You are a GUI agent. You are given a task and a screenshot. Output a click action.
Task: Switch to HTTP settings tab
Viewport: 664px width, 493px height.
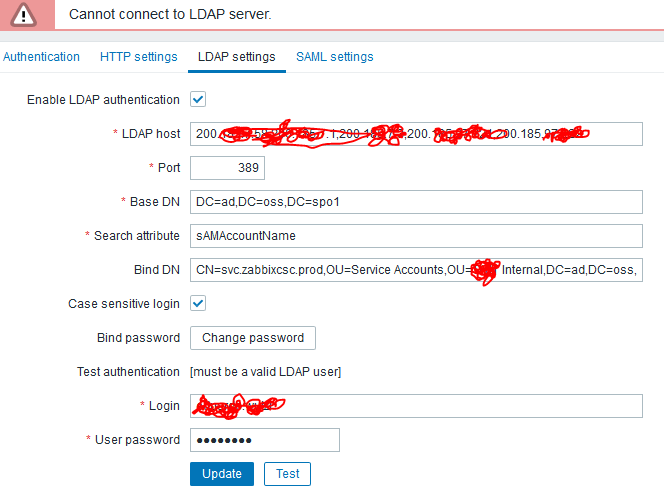[139, 57]
